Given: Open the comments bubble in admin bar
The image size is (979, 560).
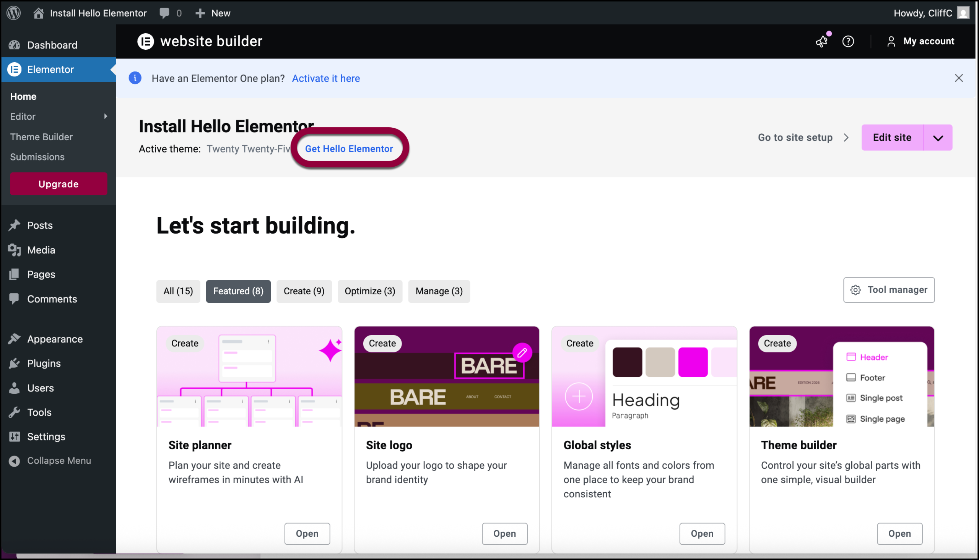Looking at the screenshot, I should [164, 13].
